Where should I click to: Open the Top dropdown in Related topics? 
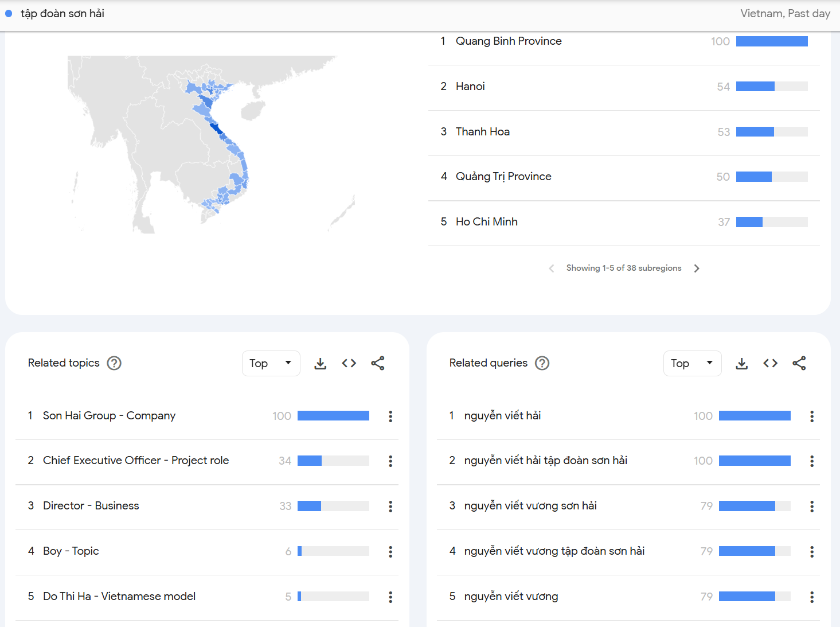(271, 363)
